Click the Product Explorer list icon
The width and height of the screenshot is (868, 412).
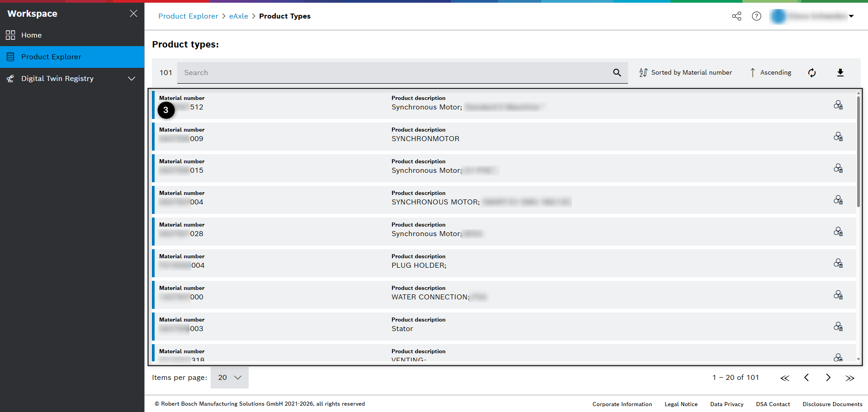(10, 57)
